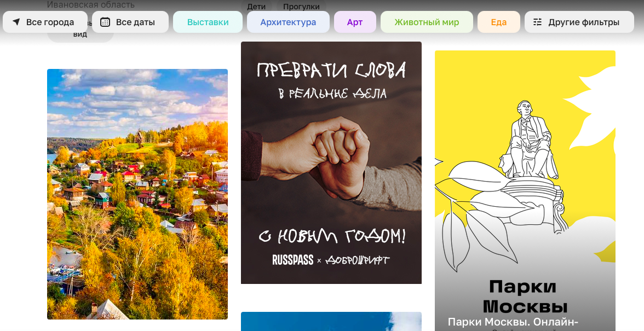
Task: Open the Все города city dropdown
Action: 45,22
